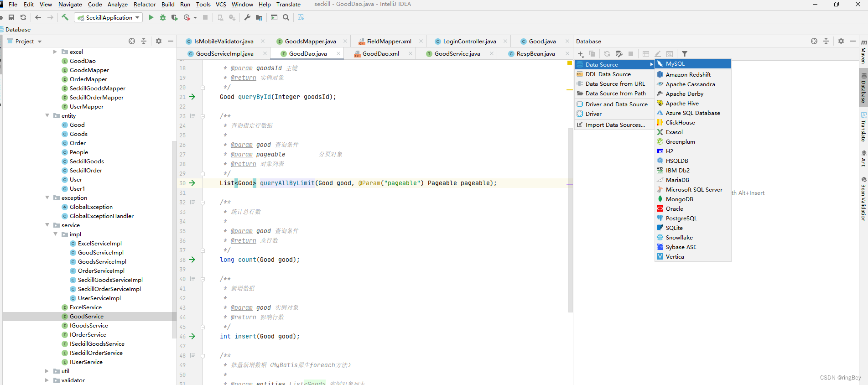Run SeckillApplication with the green play icon
Image resolution: width=868 pixels, height=385 pixels.
pyautogui.click(x=151, y=17)
